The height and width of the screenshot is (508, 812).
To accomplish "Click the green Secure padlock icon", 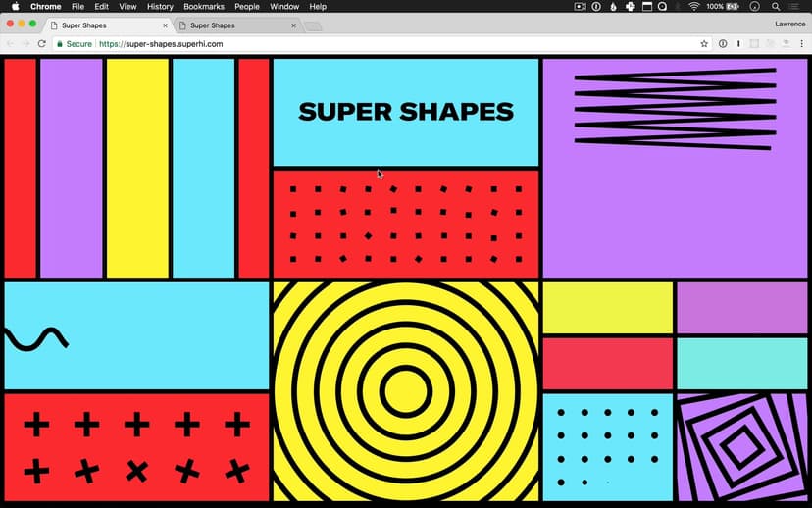I will [59, 44].
